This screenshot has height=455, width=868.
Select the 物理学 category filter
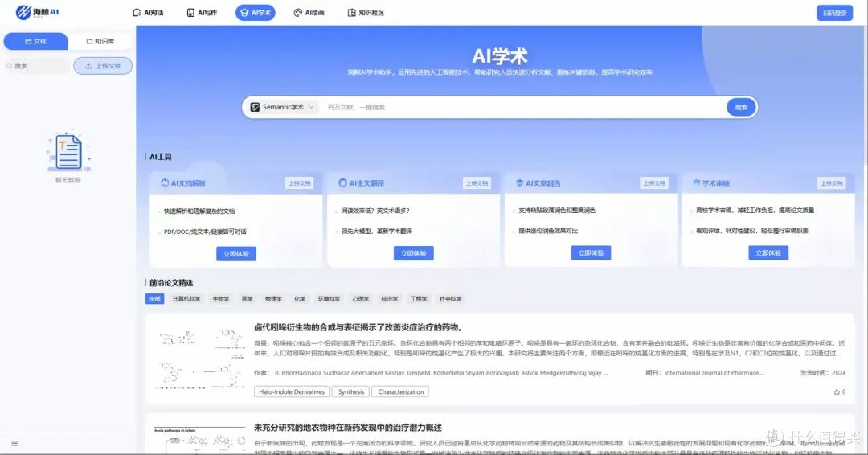[x=273, y=299]
